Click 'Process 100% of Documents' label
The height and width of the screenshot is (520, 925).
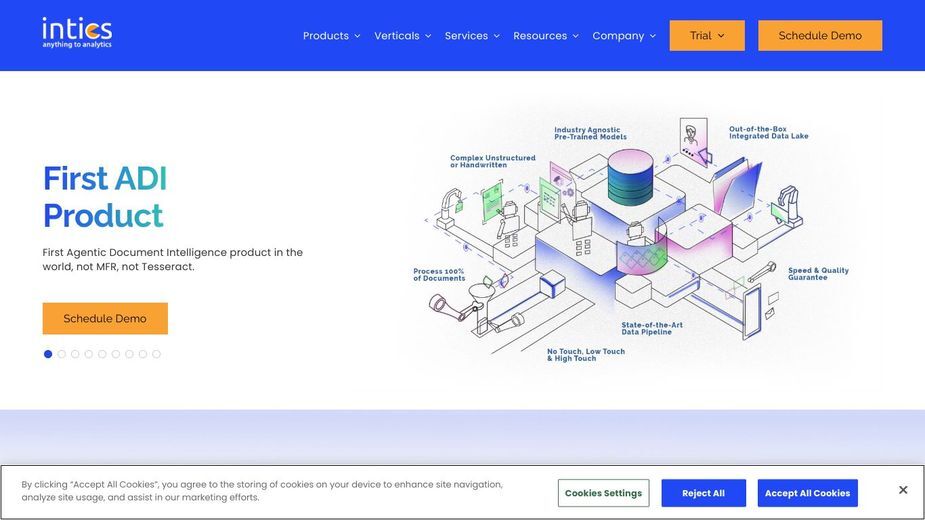(x=439, y=275)
